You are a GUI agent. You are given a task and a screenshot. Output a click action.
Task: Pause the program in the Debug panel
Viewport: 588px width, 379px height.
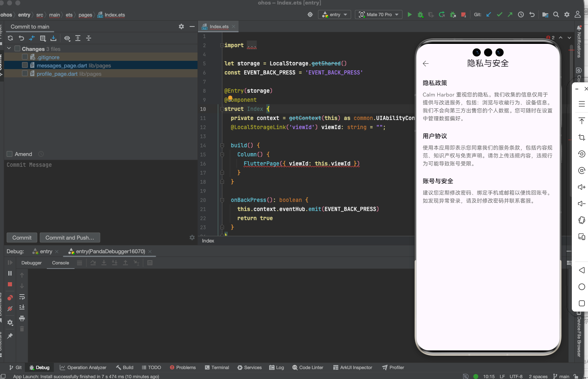click(x=10, y=273)
